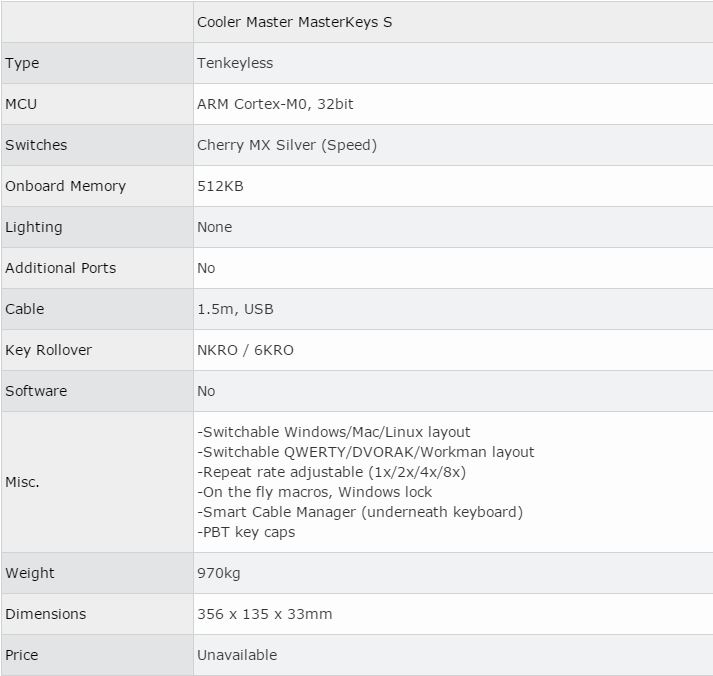Click the Additional Ports label
Viewport: 713px width, 676px height.
(60, 268)
